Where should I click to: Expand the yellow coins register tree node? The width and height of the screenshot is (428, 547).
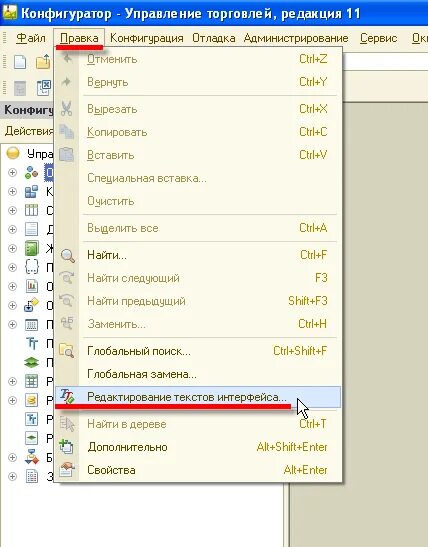(13, 400)
